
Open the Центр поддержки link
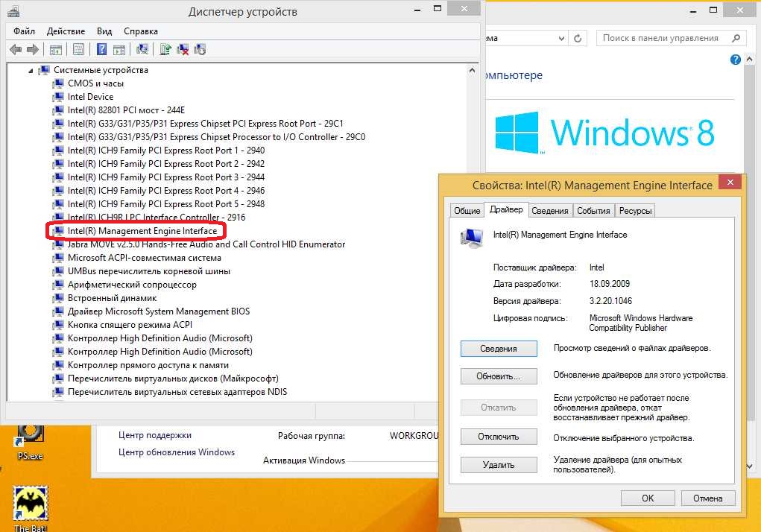pyautogui.click(x=155, y=435)
